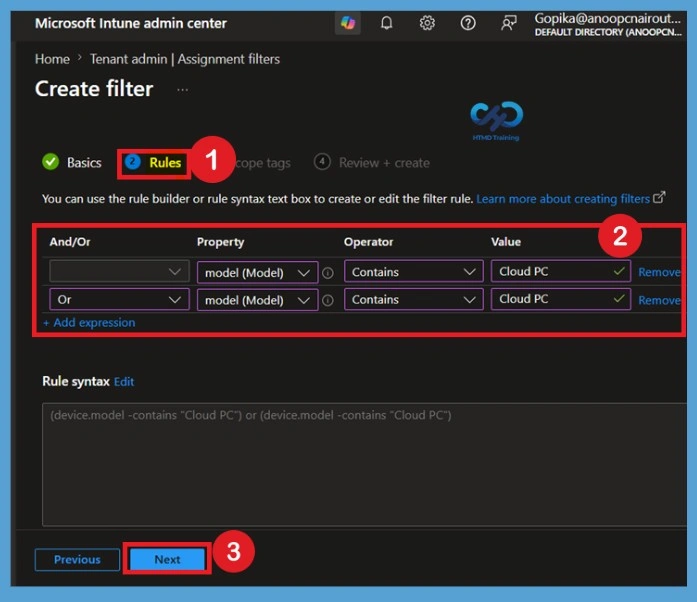
Task: Open Copilot from the header icon
Action: click(x=348, y=23)
